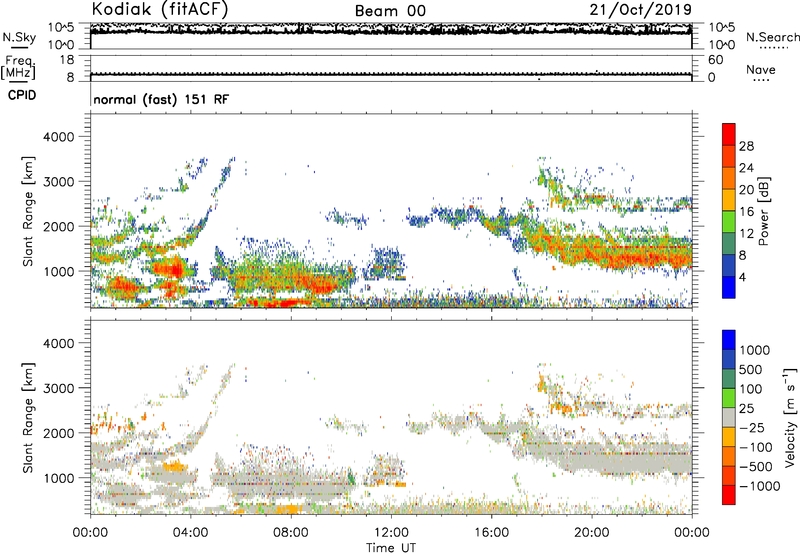Image resolution: width=800 pixels, height=554 pixels.
Task: Click the 'CPID' label
Action: click(x=22, y=95)
